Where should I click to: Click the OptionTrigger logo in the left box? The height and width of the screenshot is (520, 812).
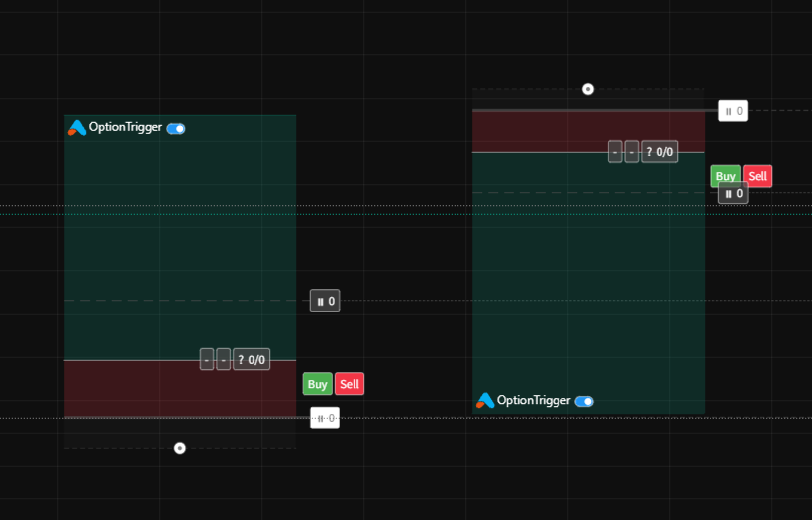click(x=77, y=128)
